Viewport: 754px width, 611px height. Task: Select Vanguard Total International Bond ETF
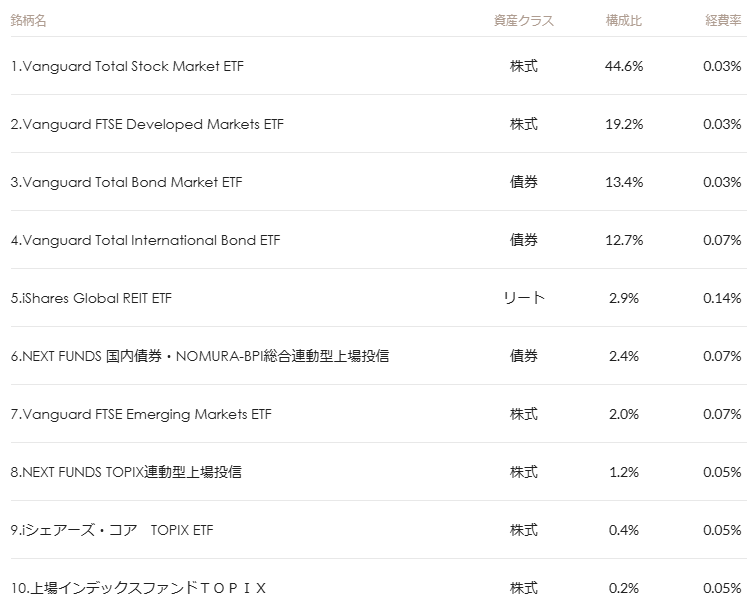pyautogui.click(x=146, y=241)
